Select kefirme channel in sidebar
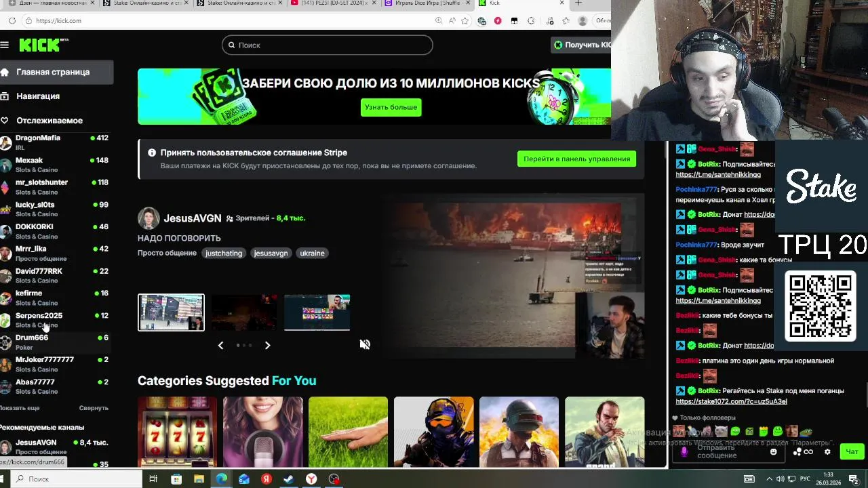Screen dimensions: 868x488 (x=54, y=298)
